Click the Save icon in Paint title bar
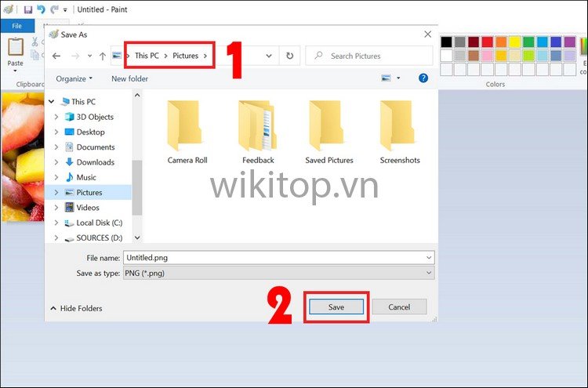Viewport: 588px width, 388px height. [28, 9]
